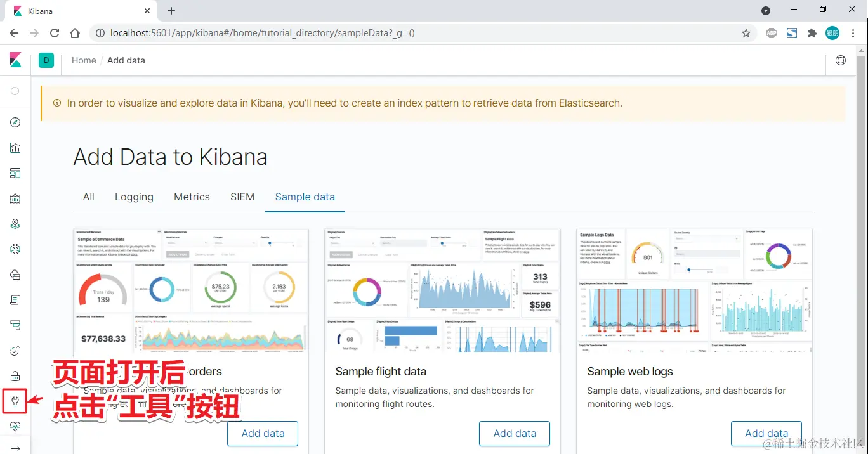Open Visualize from the sidebar chart icon
The width and height of the screenshot is (868, 454).
[15, 148]
